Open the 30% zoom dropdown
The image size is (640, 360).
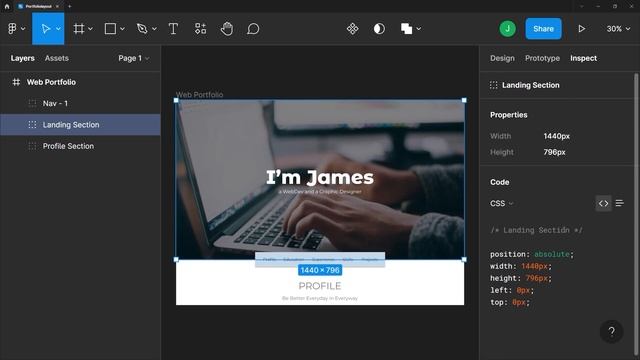point(618,29)
